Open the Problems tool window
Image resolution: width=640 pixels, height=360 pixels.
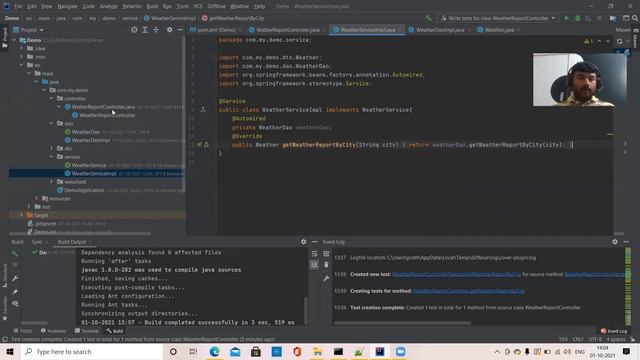click(53, 331)
